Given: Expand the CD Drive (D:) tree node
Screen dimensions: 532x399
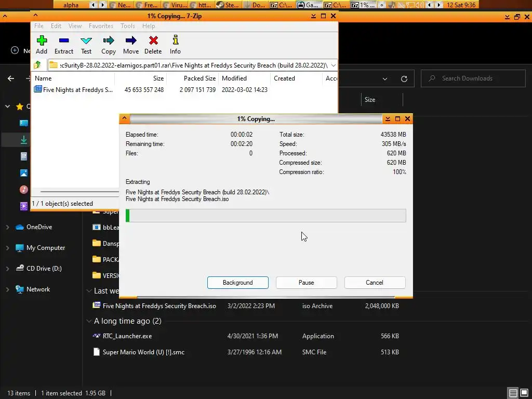Looking at the screenshot, I should coord(7,269).
